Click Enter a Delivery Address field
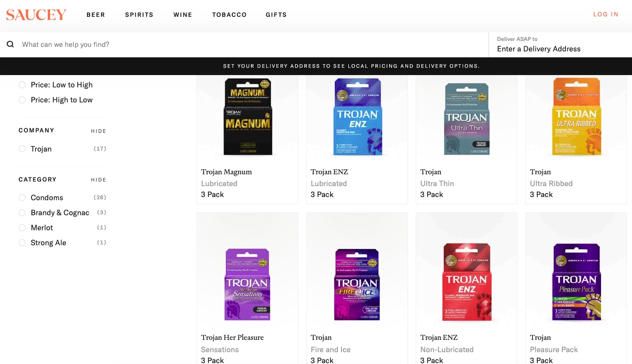Image resolution: width=632 pixels, height=364 pixels. (560, 45)
